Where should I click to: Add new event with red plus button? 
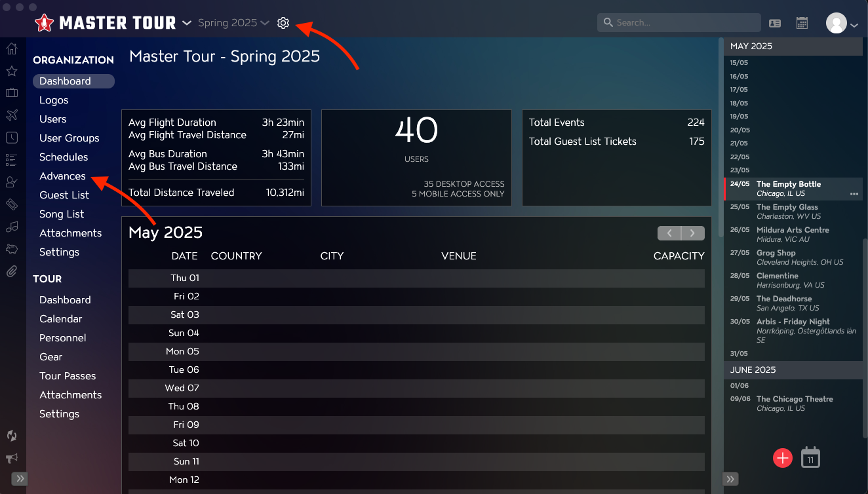(x=783, y=458)
